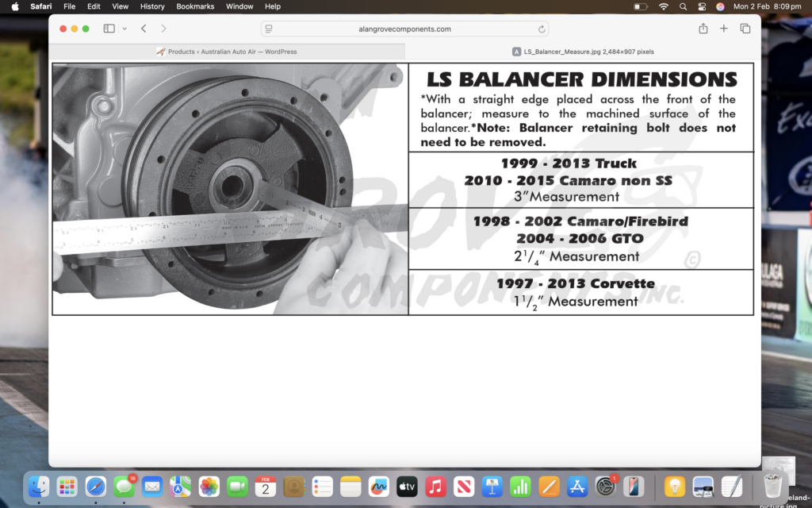This screenshot has width=812, height=508.
Task: Go back to the previous page
Action: coord(144,29)
